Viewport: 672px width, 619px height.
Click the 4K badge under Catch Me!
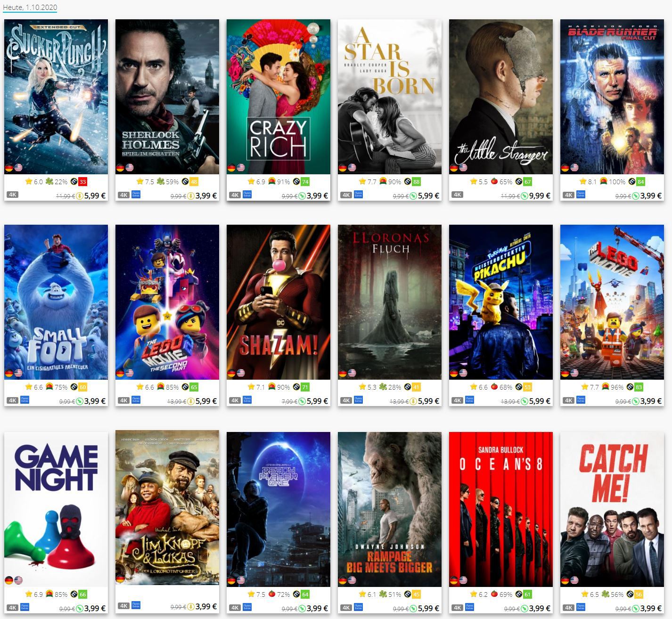tap(568, 608)
